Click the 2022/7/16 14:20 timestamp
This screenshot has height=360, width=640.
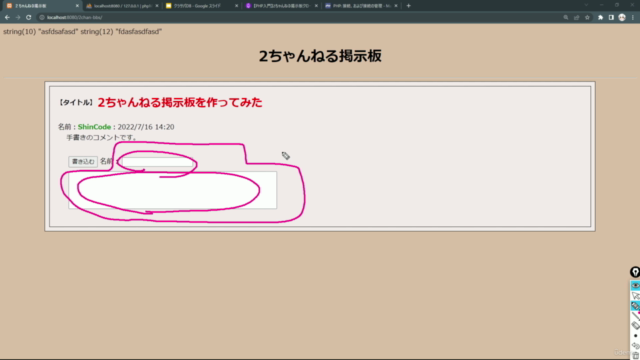[x=146, y=127]
